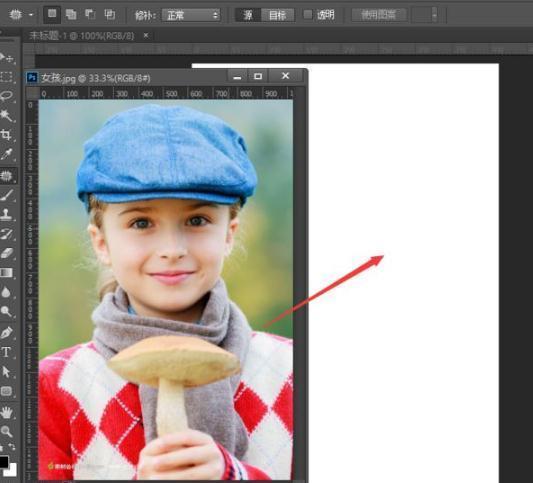
Task: Select the History Brush tool
Action: 7,234
